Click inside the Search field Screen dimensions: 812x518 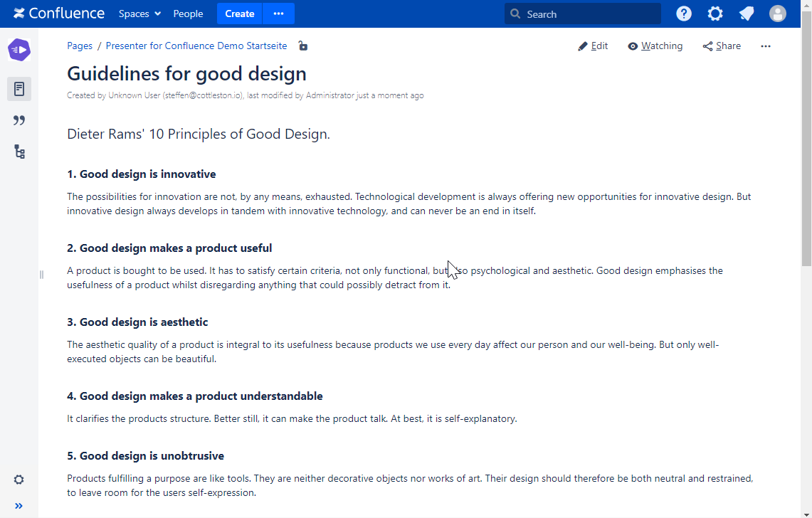[x=582, y=14]
